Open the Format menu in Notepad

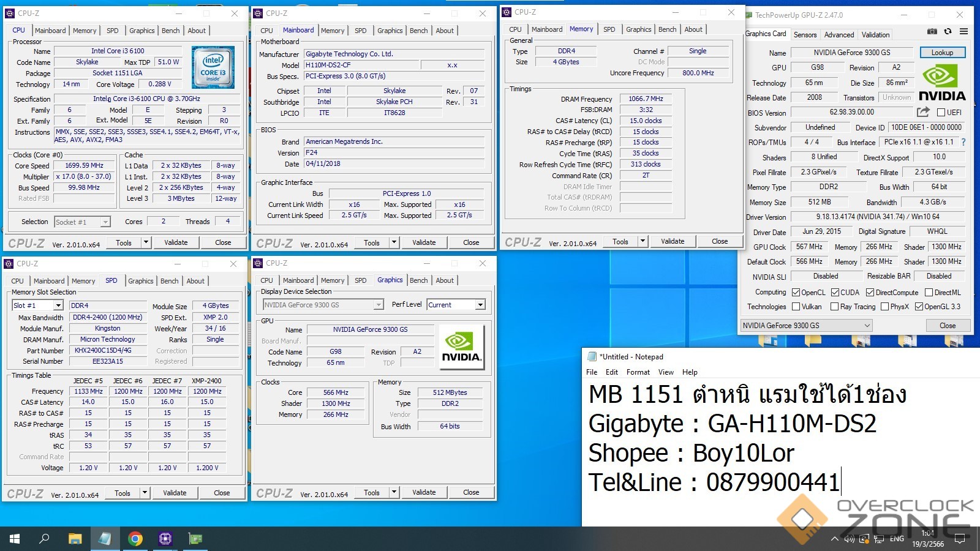point(638,372)
